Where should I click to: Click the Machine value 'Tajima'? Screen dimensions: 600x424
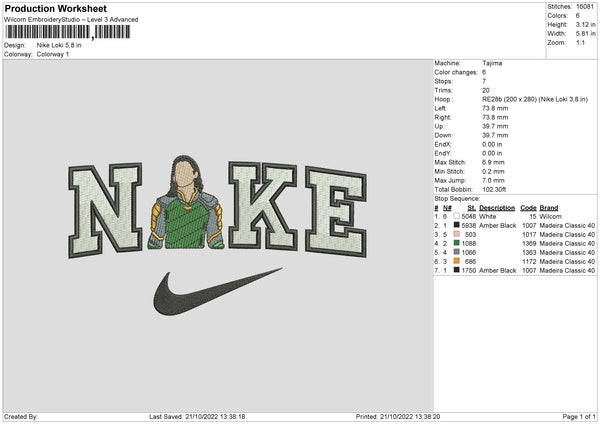tap(492, 63)
